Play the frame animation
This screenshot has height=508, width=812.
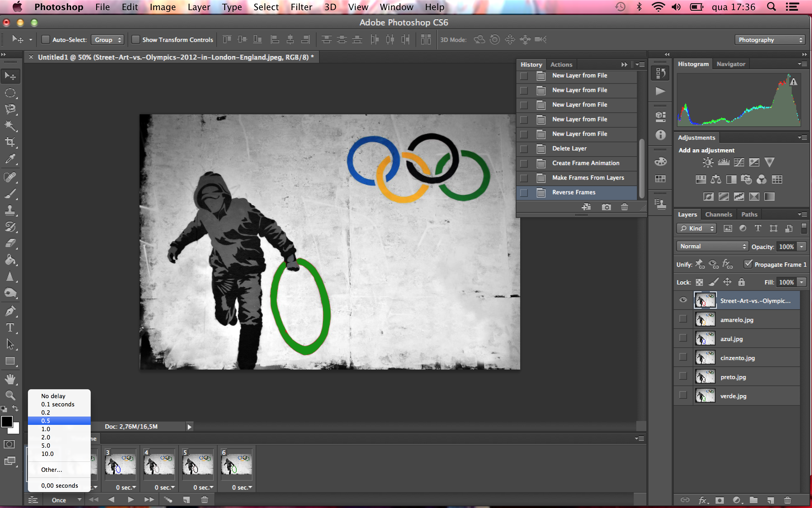(131, 500)
